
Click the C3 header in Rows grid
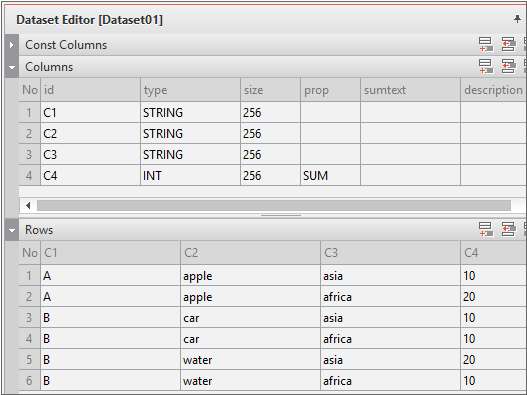[x=390, y=252]
